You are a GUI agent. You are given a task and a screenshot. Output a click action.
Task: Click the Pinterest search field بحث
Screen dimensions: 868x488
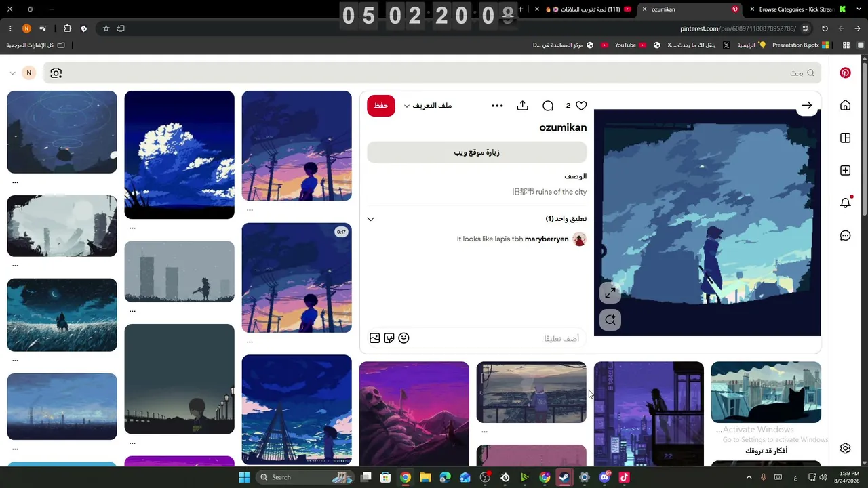432,73
